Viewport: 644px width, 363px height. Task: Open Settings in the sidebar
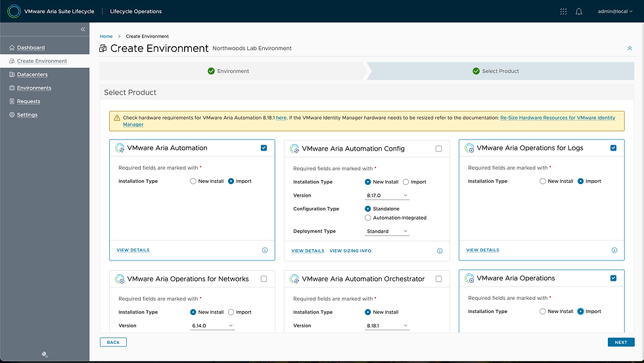27,114
